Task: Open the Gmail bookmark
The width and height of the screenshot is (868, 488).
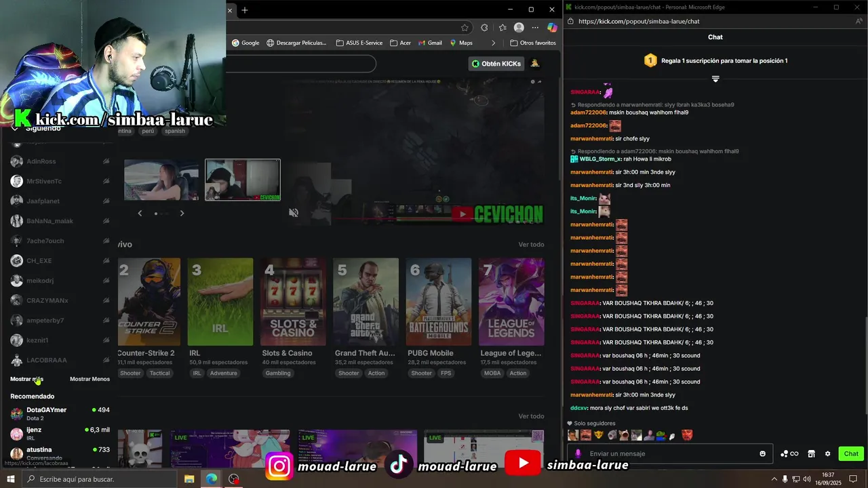Action: click(x=430, y=43)
